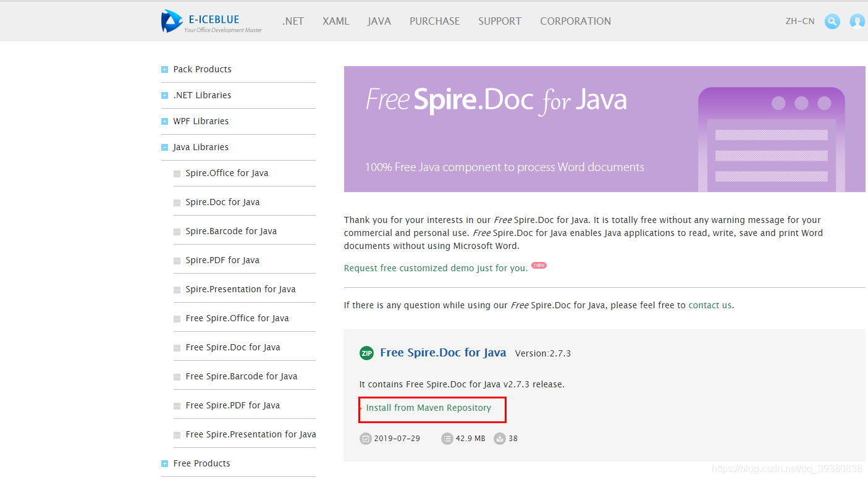
Task: Click bullet icon next to Free Spire.Doc for Java
Action: click(x=177, y=348)
